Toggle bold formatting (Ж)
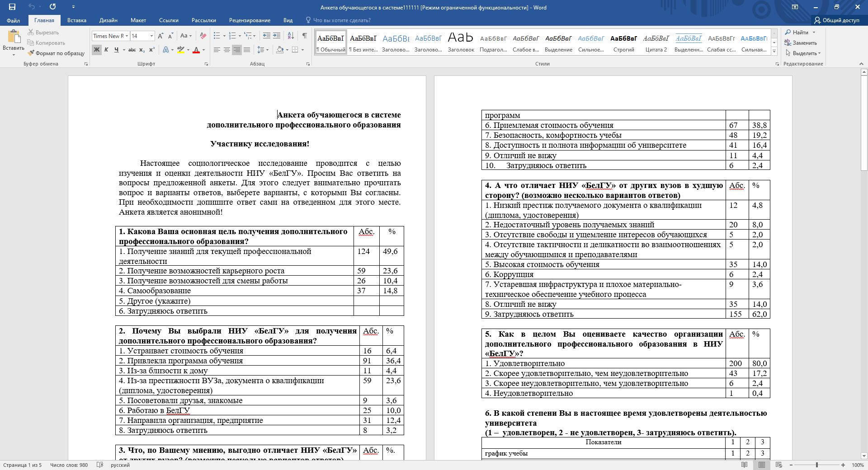The height and width of the screenshot is (470, 868). pos(96,50)
